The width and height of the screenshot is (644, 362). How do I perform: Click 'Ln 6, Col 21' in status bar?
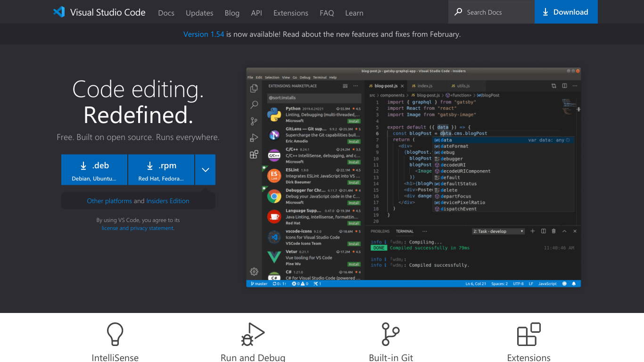(476, 284)
